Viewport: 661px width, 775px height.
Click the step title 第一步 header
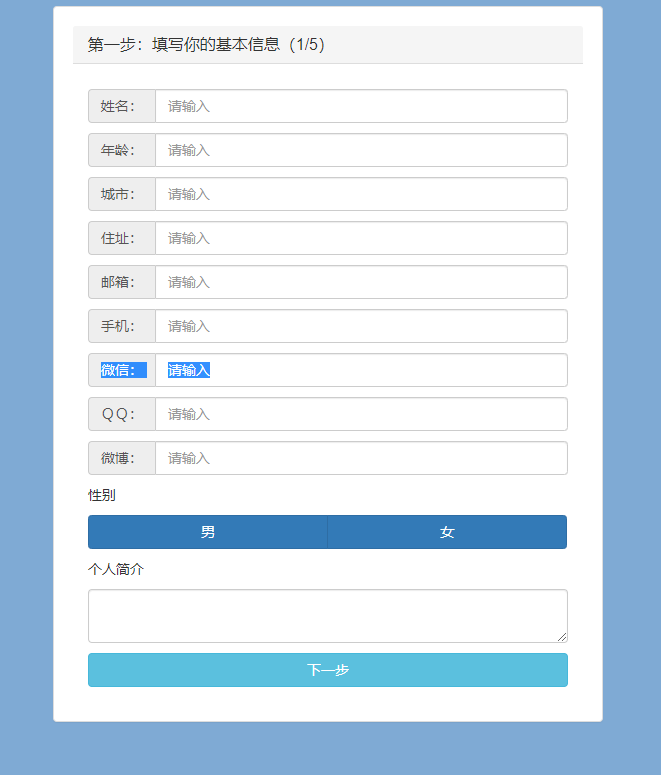[206, 45]
